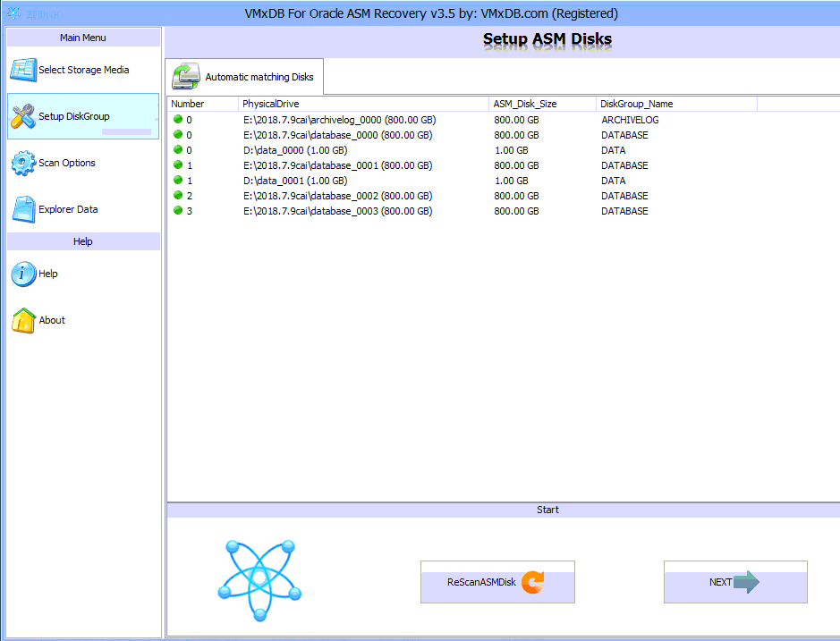Switch to Automatic matching Disks tab
This screenshot has width=840, height=641.
(244, 77)
